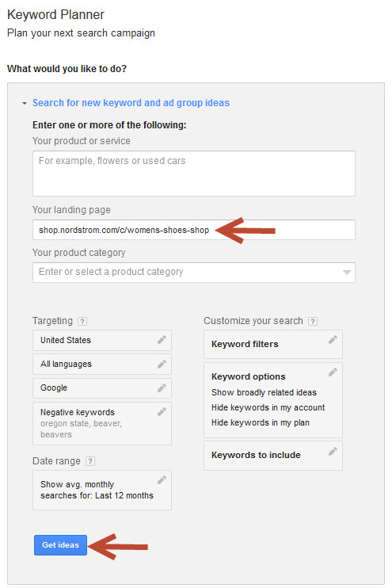Focus the Your product or service text box

pyautogui.click(x=194, y=174)
